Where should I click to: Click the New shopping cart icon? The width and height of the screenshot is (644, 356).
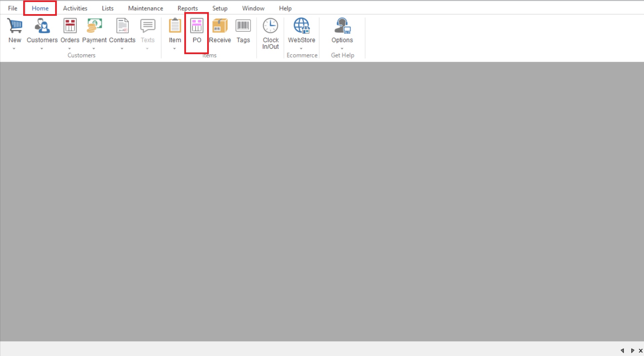pos(15,26)
